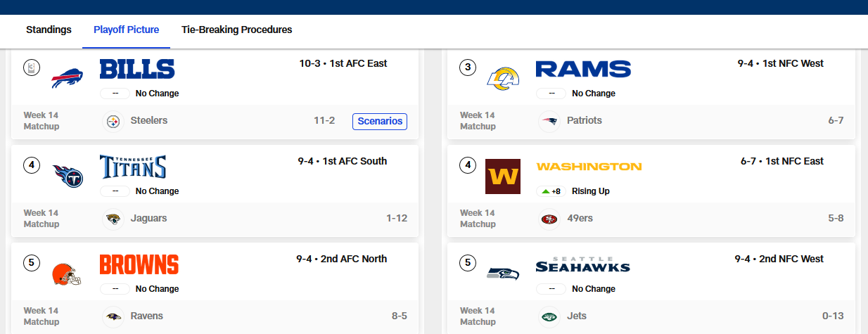Click Washington's green +8 rising indicator
Image resolution: width=868 pixels, height=334 pixels.
tap(551, 191)
